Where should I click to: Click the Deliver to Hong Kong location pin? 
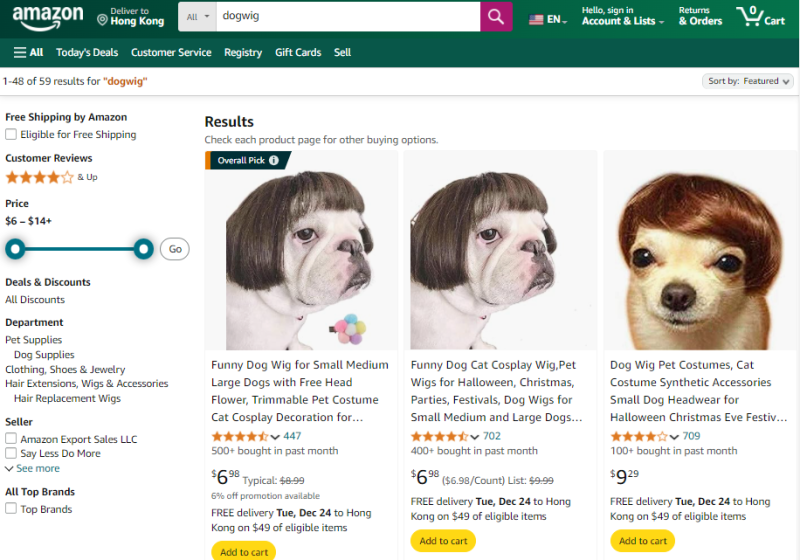point(103,19)
